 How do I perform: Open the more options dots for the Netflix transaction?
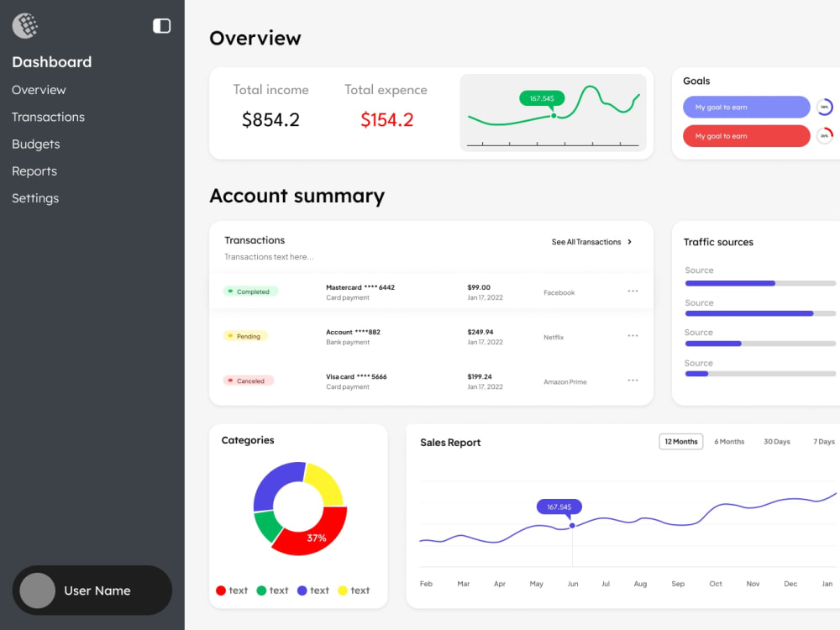point(633,335)
